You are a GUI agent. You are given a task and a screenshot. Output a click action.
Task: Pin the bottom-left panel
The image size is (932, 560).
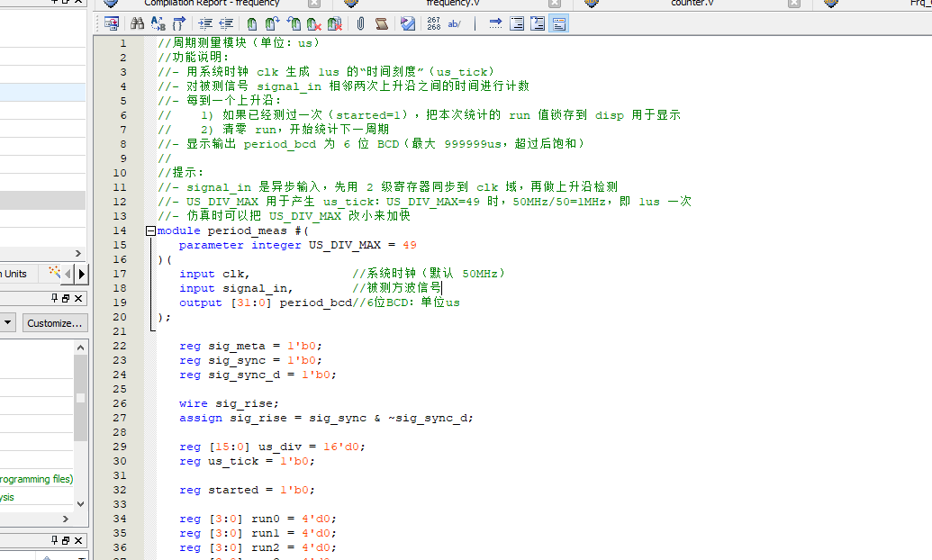[x=55, y=540]
